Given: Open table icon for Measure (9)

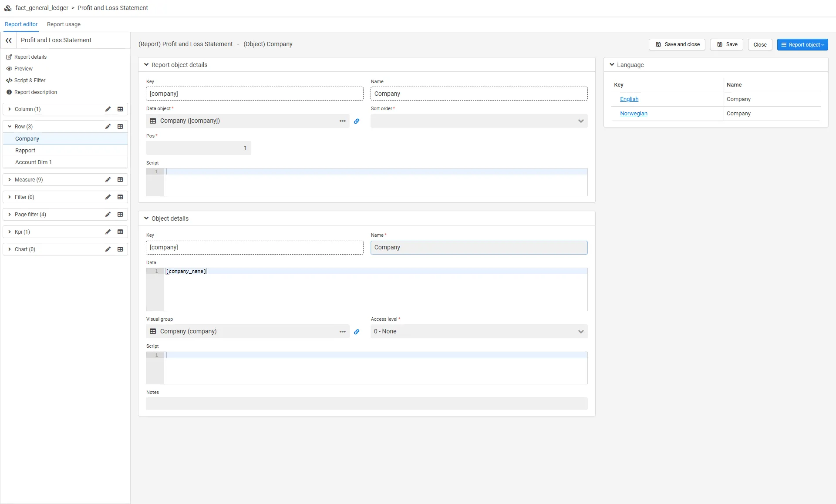Looking at the screenshot, I should point(120,180).
